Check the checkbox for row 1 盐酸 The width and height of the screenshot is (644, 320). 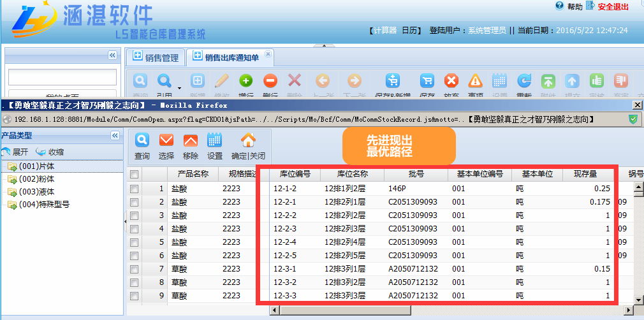134,189
